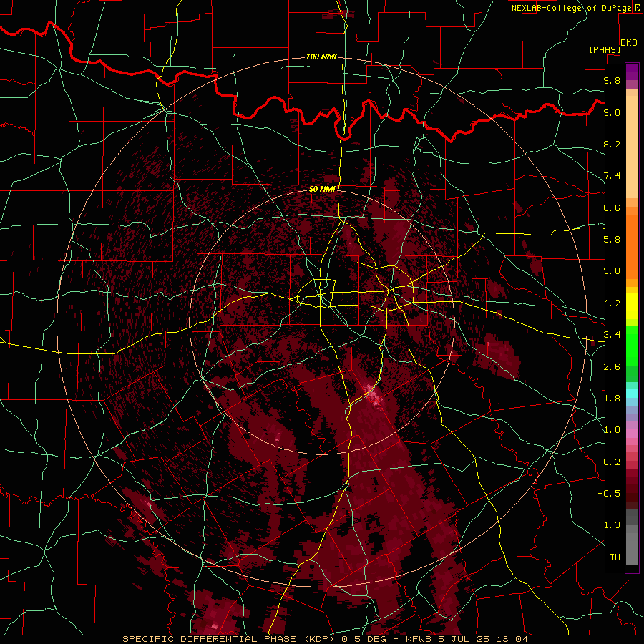Click the 2.6 scale value
Image resolution: width=644 pixels, height=644 pixels.
click(x=612, y=367)
